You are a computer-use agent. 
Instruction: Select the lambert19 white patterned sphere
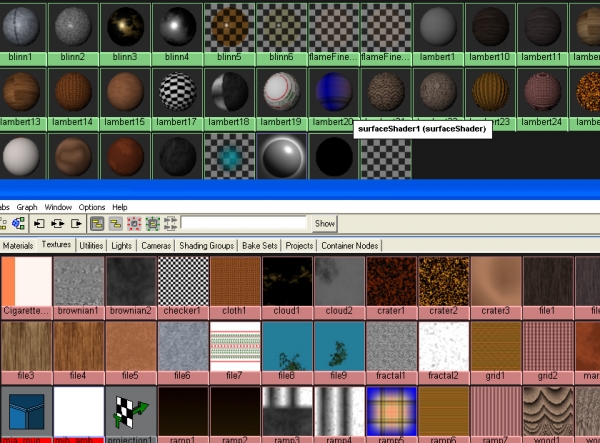281,93
